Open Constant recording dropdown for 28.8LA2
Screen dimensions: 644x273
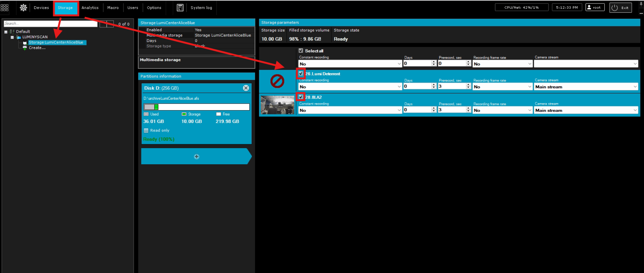pyautogui.click(x=350, y=110)
